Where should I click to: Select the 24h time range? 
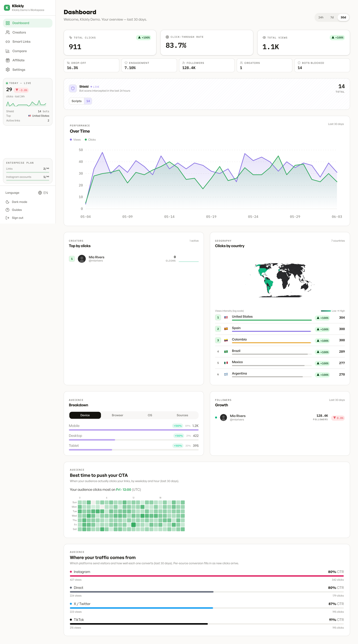point(321,18)
